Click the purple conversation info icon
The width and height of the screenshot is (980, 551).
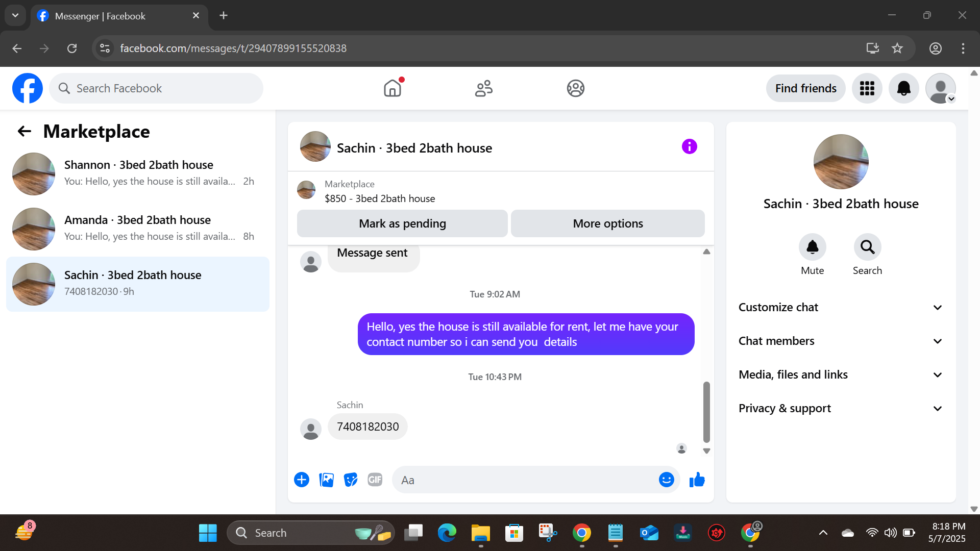pyautogui.click(x=689, y=147)
